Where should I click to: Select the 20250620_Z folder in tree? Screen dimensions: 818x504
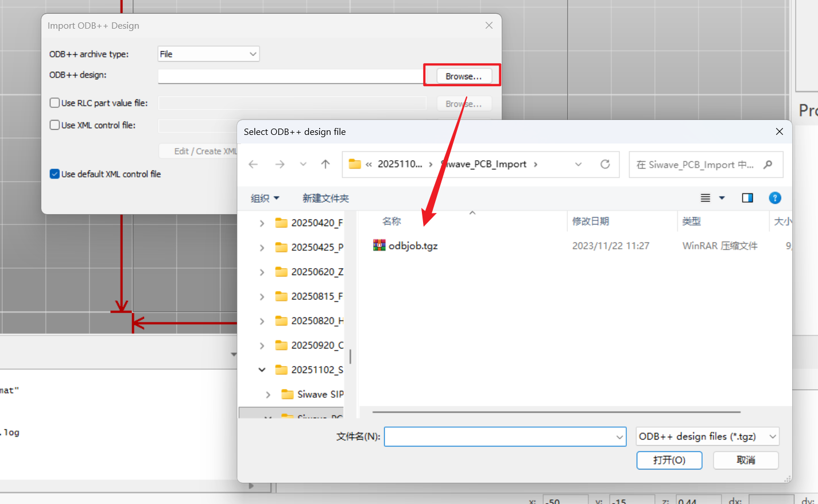click(309, 272)
